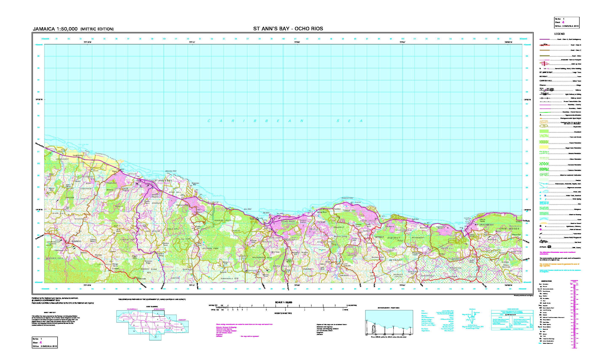Click the 'JAMAICA 1:50,000' heading
Screen dimensions: 607x364
point(55,29)
